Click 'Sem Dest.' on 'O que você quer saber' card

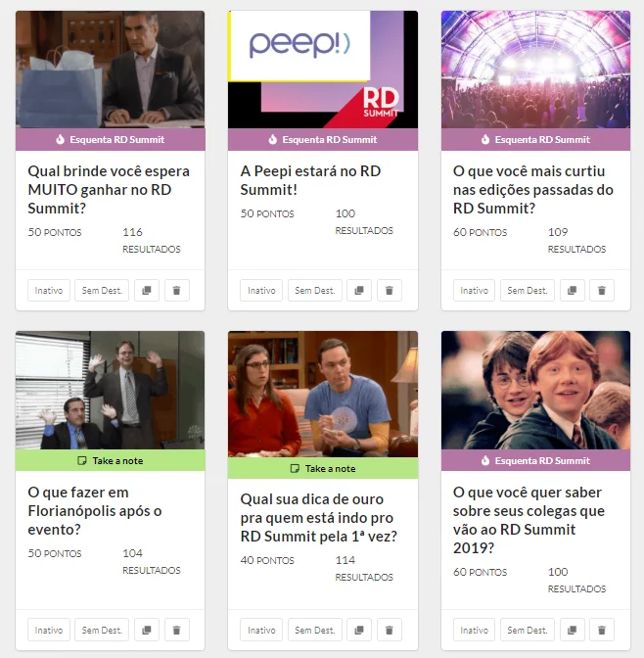[x=528, y=630]
